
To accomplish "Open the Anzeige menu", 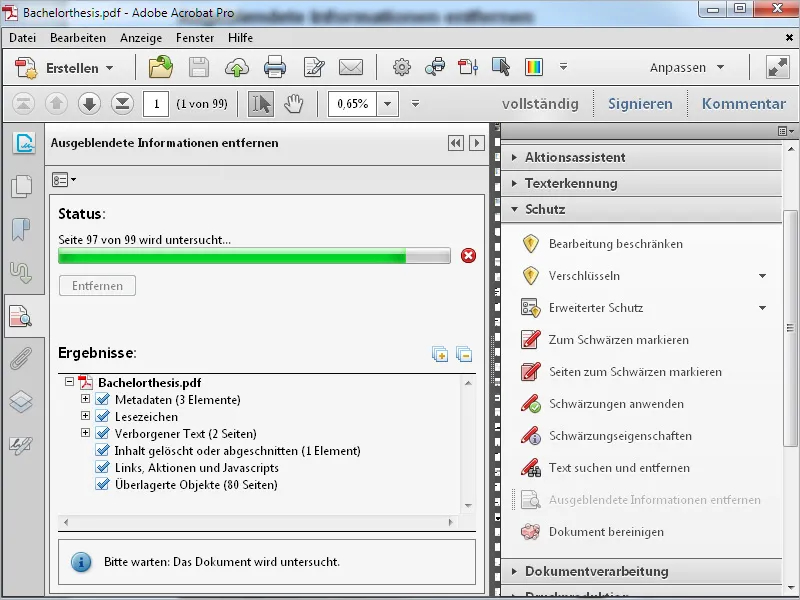I will 141,38.
